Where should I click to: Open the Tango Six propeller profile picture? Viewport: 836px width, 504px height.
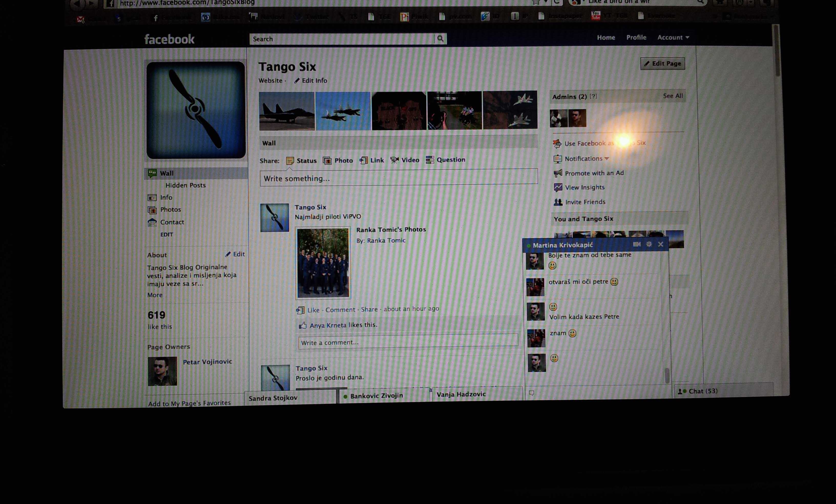pos(196,110)
